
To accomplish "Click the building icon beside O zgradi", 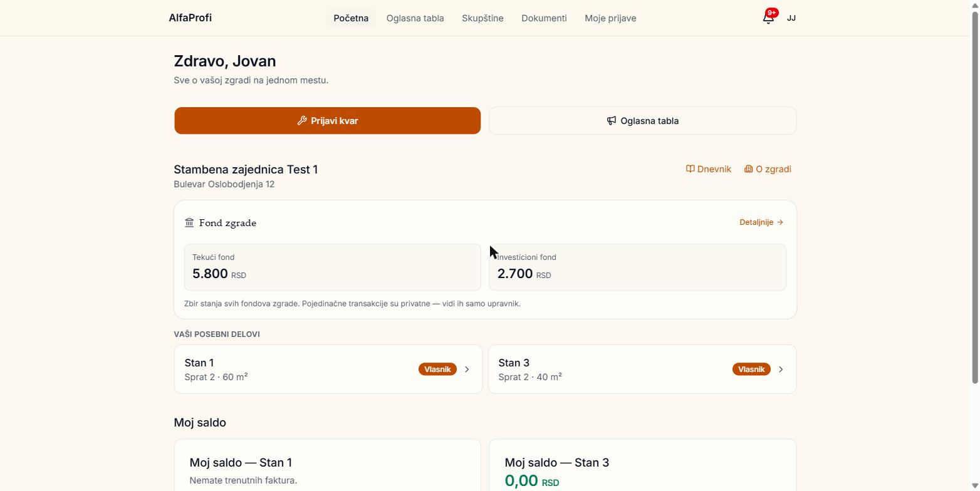I will pos(749,169).
